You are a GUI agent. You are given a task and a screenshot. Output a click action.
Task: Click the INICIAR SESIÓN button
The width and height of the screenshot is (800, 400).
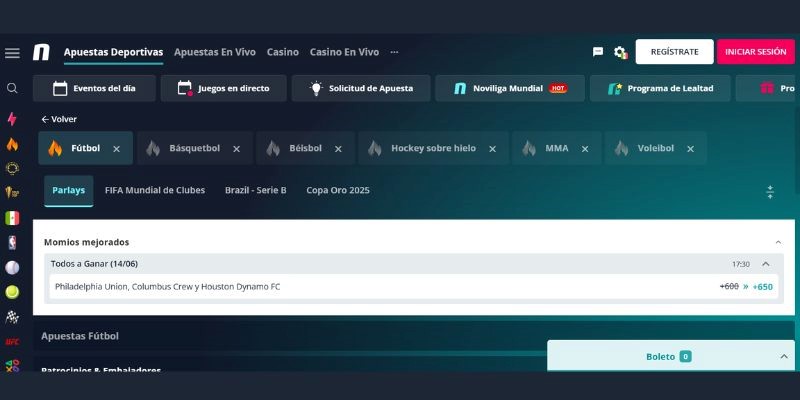755,52
